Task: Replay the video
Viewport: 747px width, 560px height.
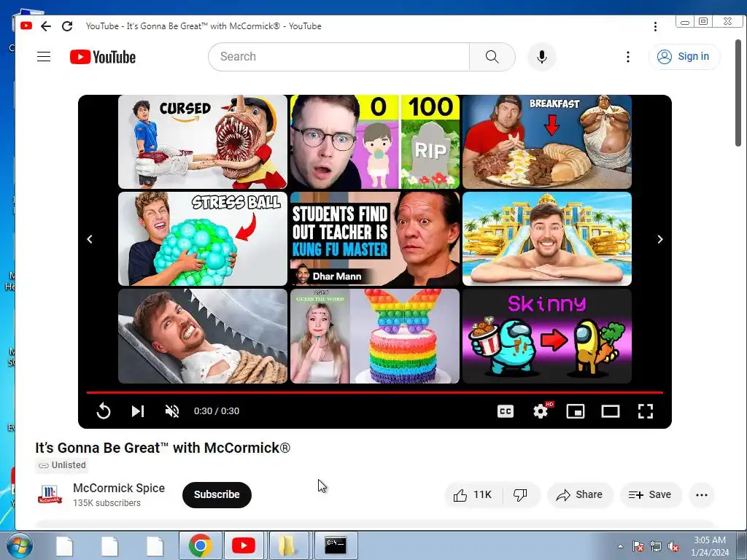Action: pos(104,411)
